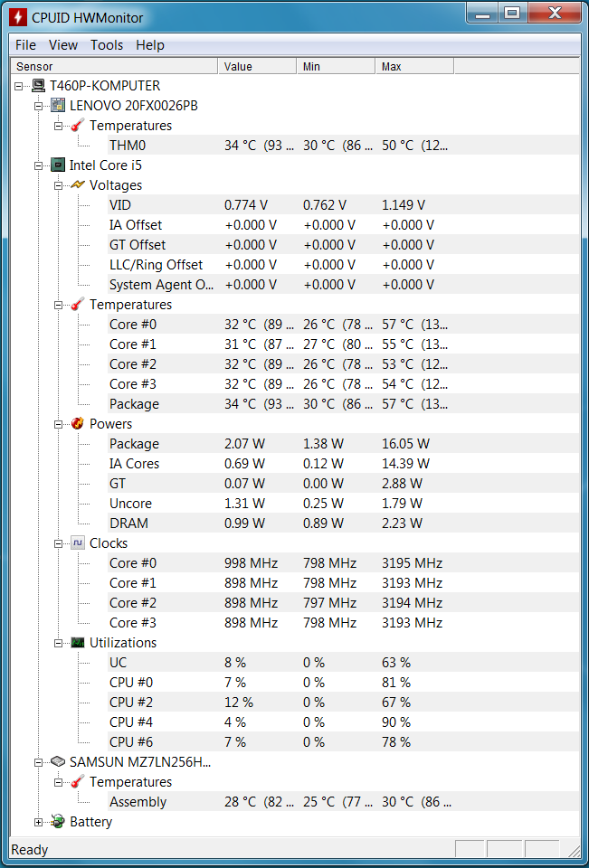
Task: Click the CPU chip icon beside Intel Core i5
Action: (58, 165)
